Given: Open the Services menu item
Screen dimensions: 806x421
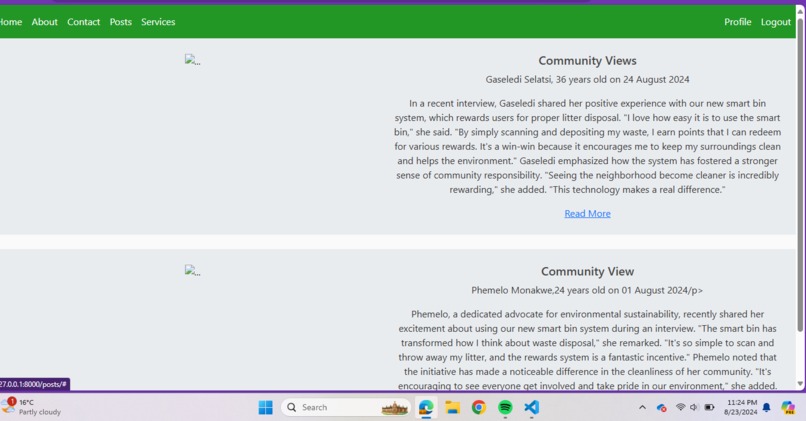Looking at the screenshot, I should [158, 22].
